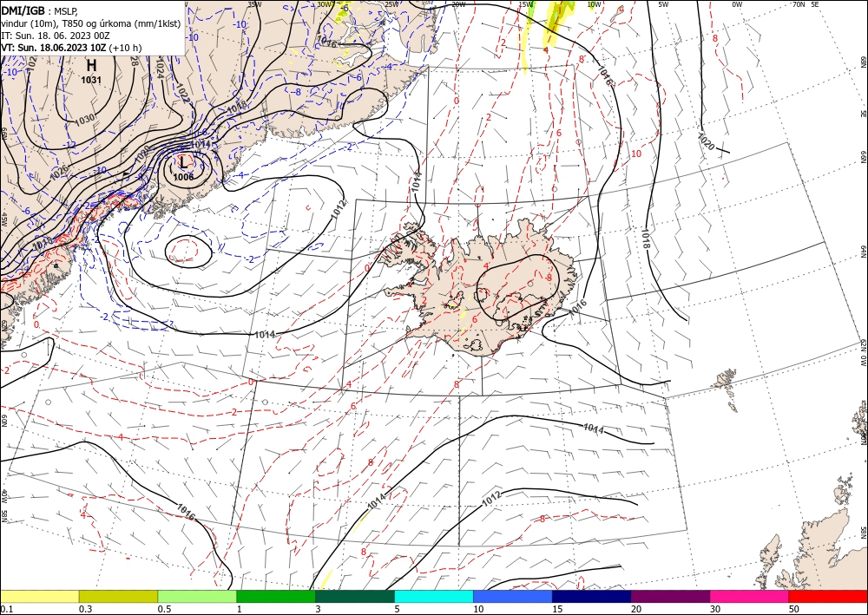Click the yellow 0.1–0.3 legend color segment
The image size is (868, 615).
click(40, 596)
